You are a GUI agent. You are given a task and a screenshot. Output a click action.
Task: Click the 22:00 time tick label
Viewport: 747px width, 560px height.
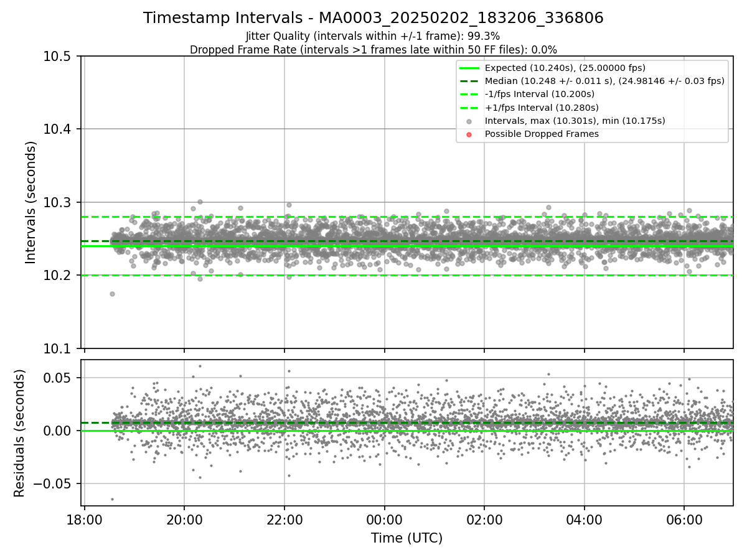pyautogui.click(x=284, y=519)
